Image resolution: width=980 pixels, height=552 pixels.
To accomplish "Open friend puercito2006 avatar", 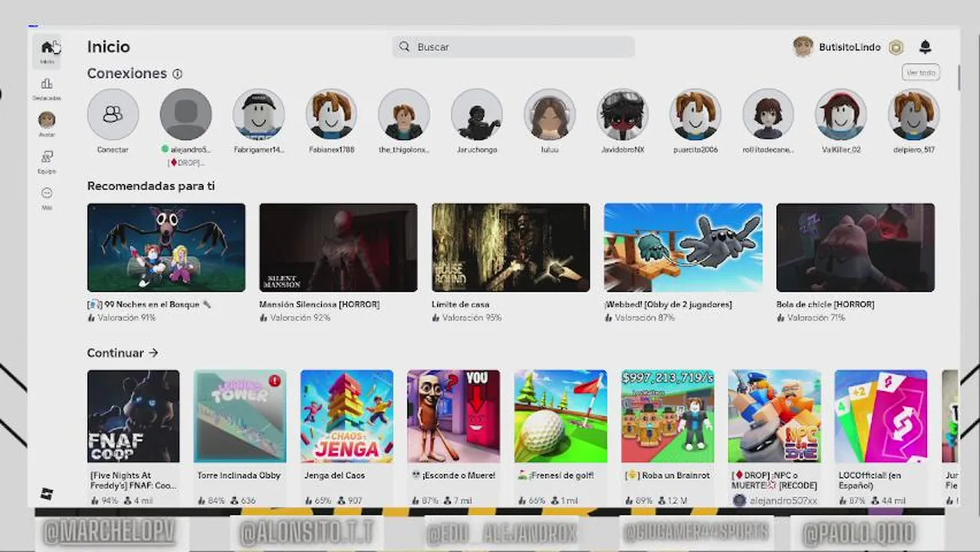I will coord(696,114).
